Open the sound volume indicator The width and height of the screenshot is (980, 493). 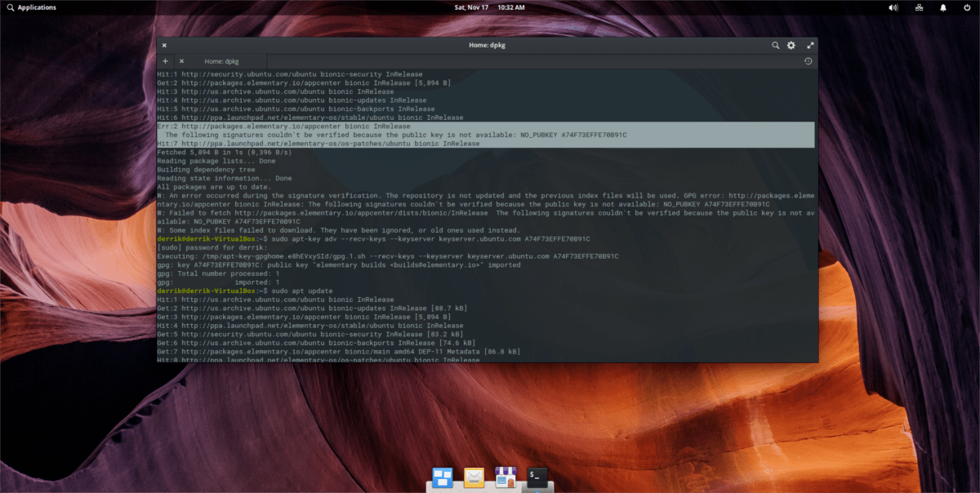click(x=893, y=7)
